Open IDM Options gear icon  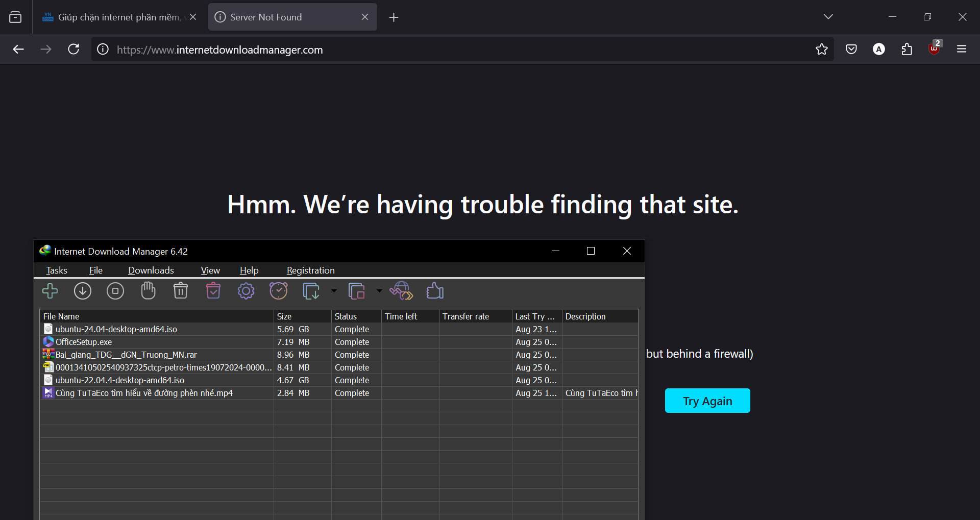point(246,291)
